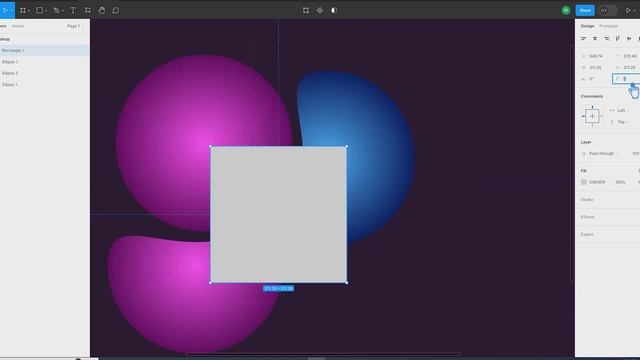Select the Rectangle 1 layer
Image resolution: width=640 pixels, height=360 pixels.
click(x=44, y=50)
